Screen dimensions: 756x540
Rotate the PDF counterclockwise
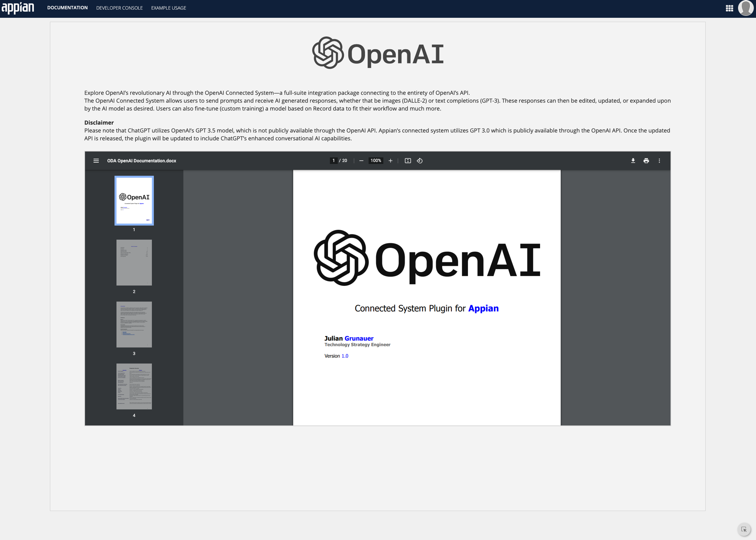tap(420, 161)
